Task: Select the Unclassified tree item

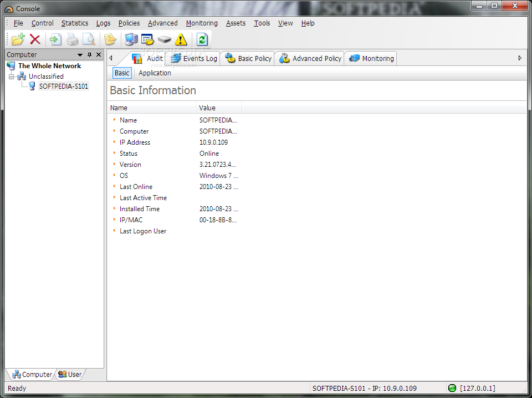Action: point(46,76)
